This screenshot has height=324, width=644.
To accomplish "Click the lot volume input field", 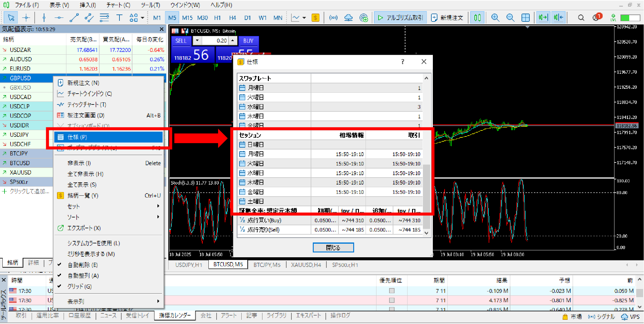I will tap(215, 41).
